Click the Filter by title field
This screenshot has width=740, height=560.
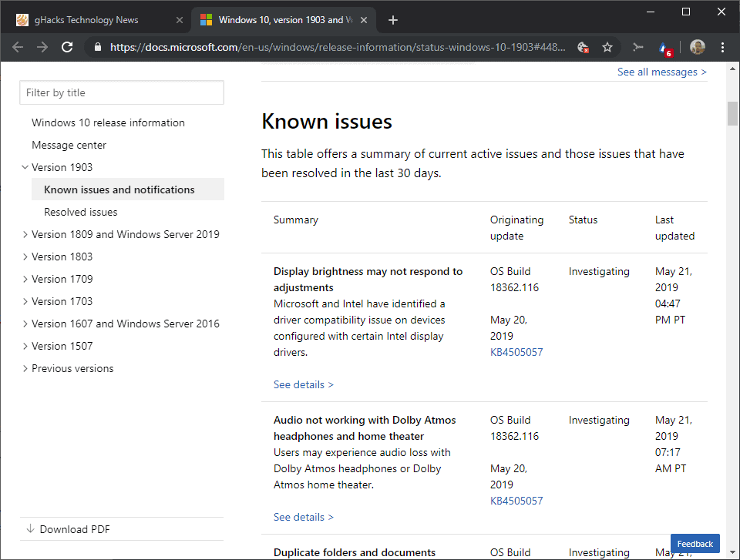pyautogui.click(x=122, y=93)
